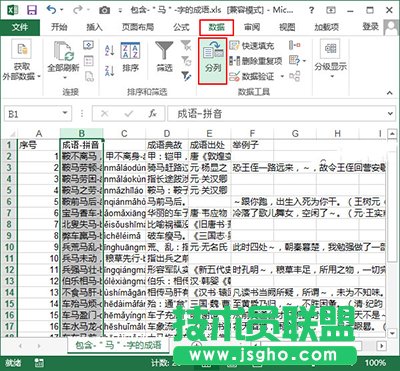
Task: Select column D header
Action: [167, 134]
